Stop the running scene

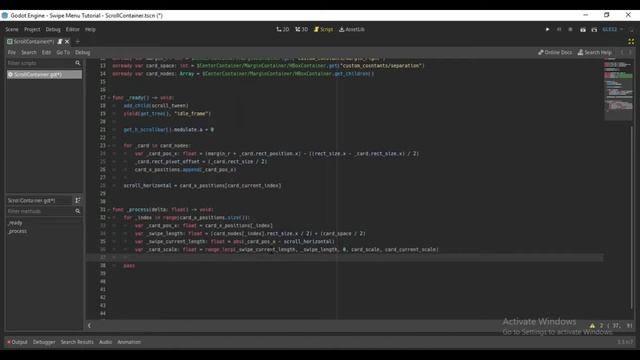tap(570, 29)
